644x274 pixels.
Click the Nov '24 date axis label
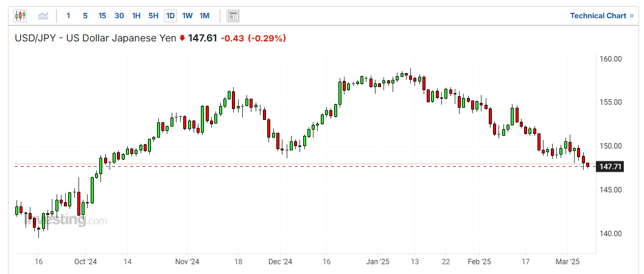coord(187,261)
